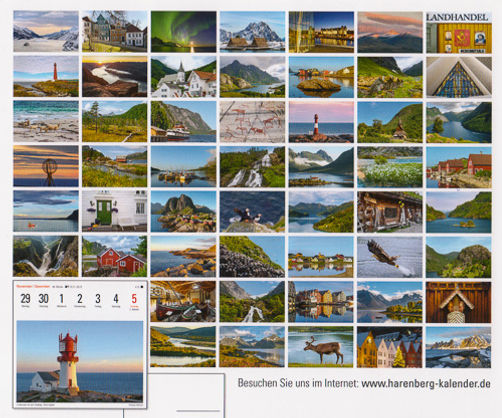Select the sunset over winding fjord thumbnail
The width and height of the screenshot is (502, 418).
click(x=115, y=76)
